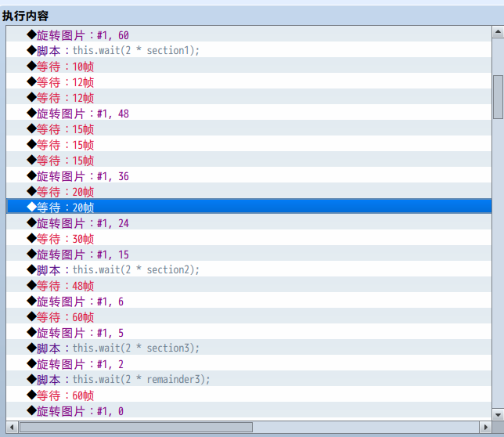Click the vertical scrollbar down arrow
This screenshot has width=504, height=437.
pos(498,415)
